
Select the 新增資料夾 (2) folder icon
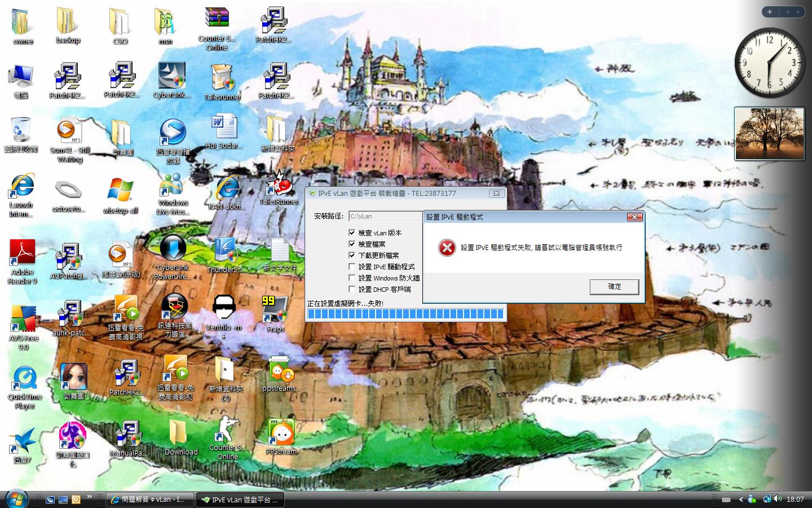(226, 378)
